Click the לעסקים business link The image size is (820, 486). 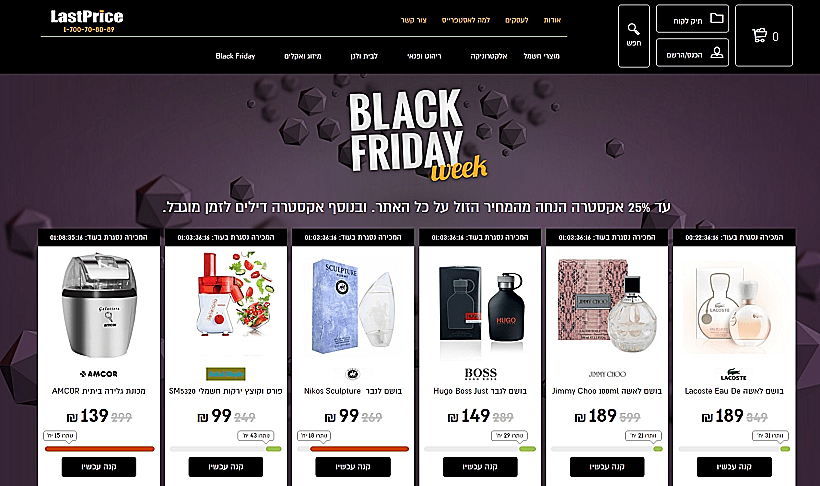pyautogui.click(x=517, y=20)
